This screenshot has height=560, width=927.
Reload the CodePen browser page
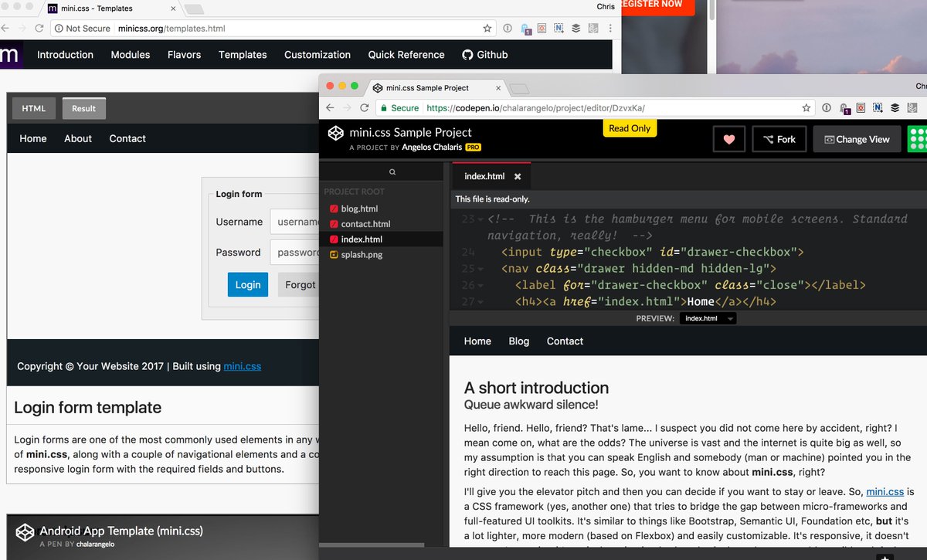(365, 108)
